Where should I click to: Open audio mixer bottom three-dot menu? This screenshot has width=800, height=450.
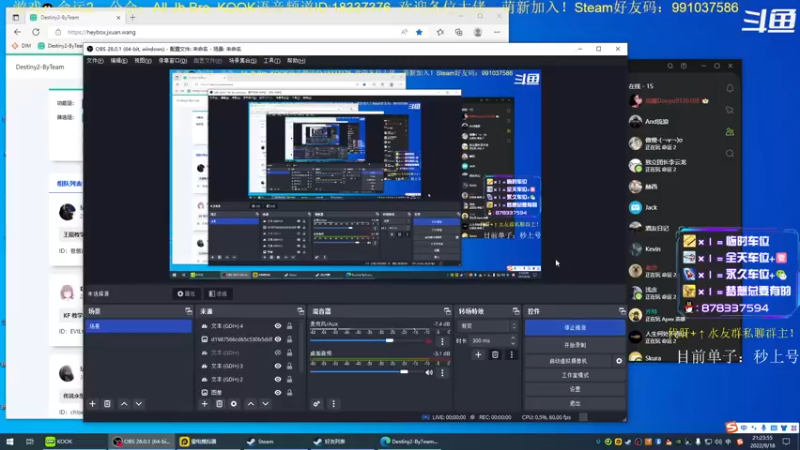click(334, 404)
